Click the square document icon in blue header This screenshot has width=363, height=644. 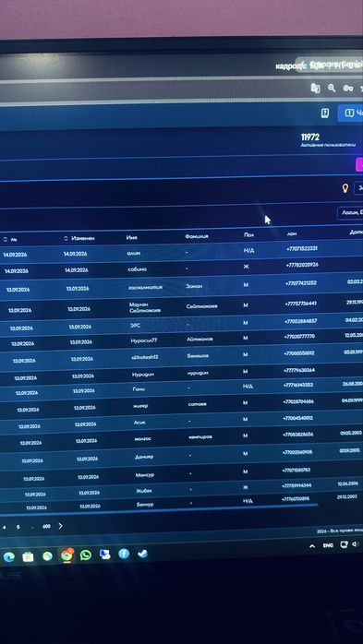[325, 113]
